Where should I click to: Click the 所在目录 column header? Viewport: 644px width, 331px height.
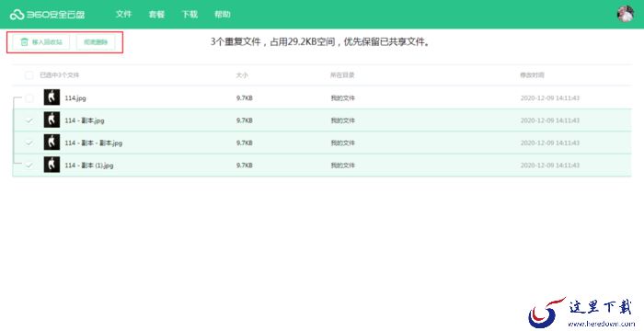coord(342,75)
